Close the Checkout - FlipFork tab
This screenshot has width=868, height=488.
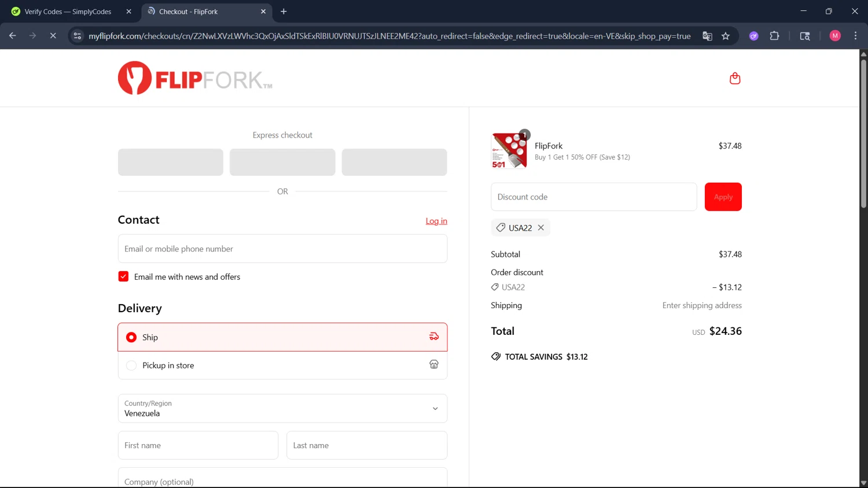[263, 12]
